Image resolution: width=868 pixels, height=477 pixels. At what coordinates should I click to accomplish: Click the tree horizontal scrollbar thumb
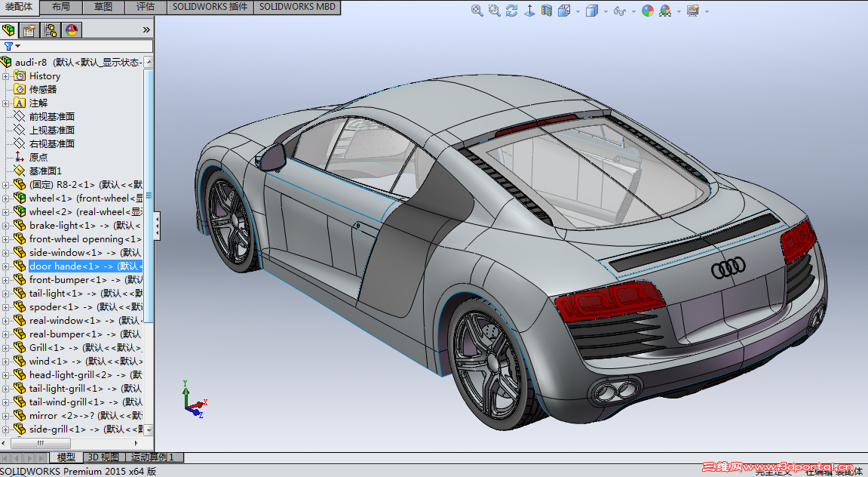41,443
